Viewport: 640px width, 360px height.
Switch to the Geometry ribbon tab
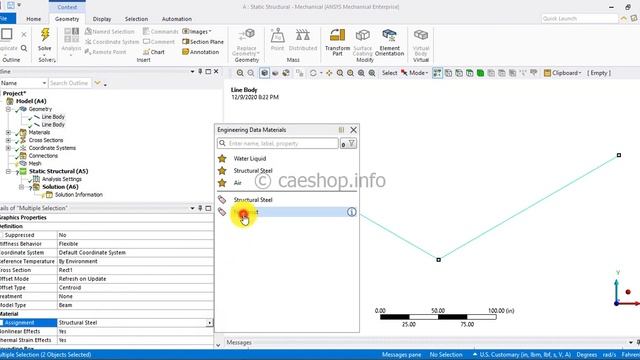67,19
